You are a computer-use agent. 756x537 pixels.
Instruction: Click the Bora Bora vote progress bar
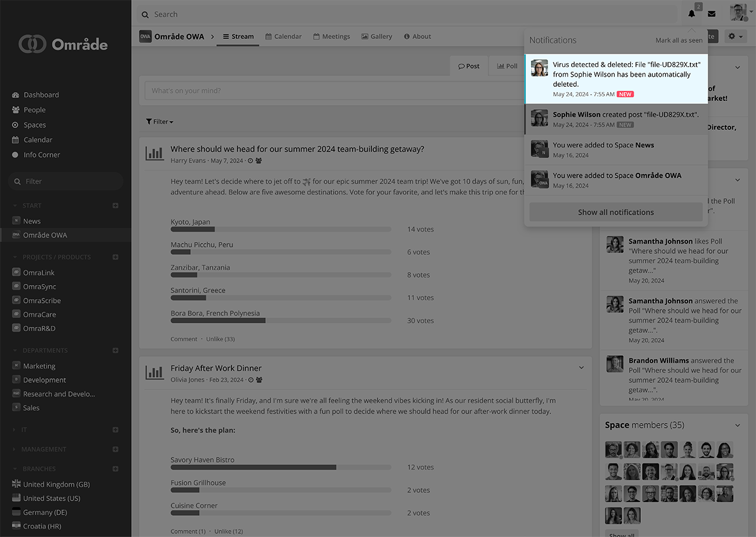281,321
